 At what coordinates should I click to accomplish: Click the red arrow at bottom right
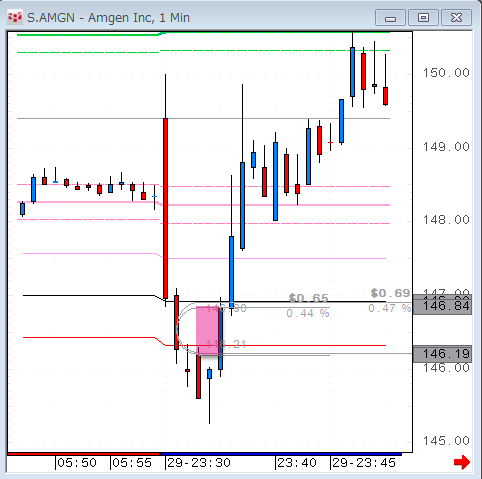(x=462, y=462)
